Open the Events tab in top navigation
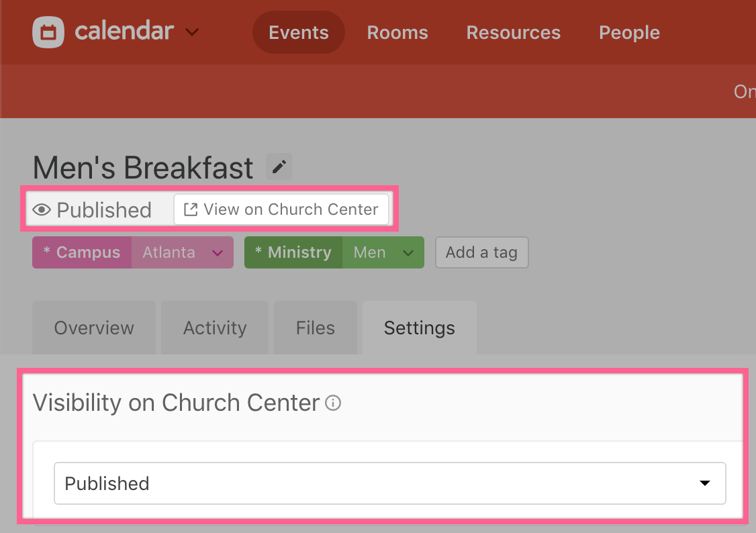This screenshot has width=756, height=533. point(299,32)
